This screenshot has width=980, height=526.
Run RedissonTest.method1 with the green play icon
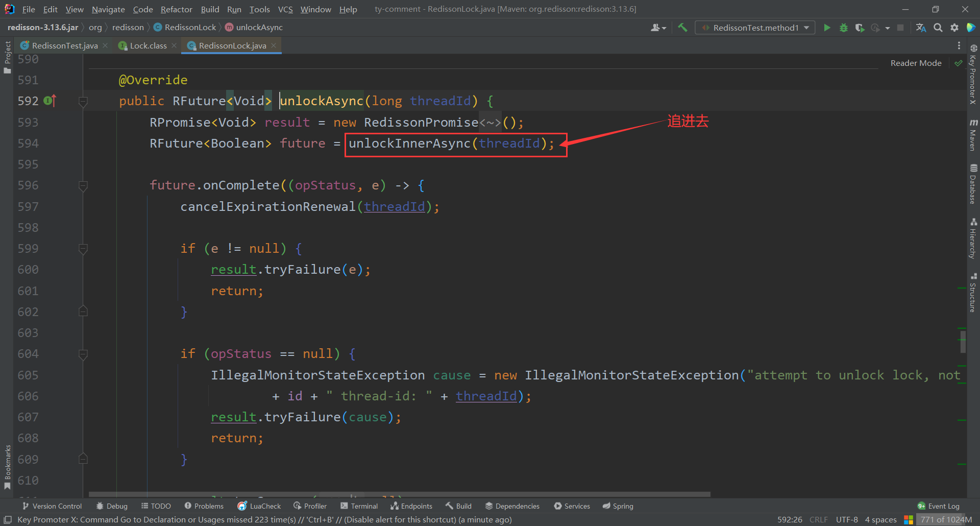tap(827, 28)
